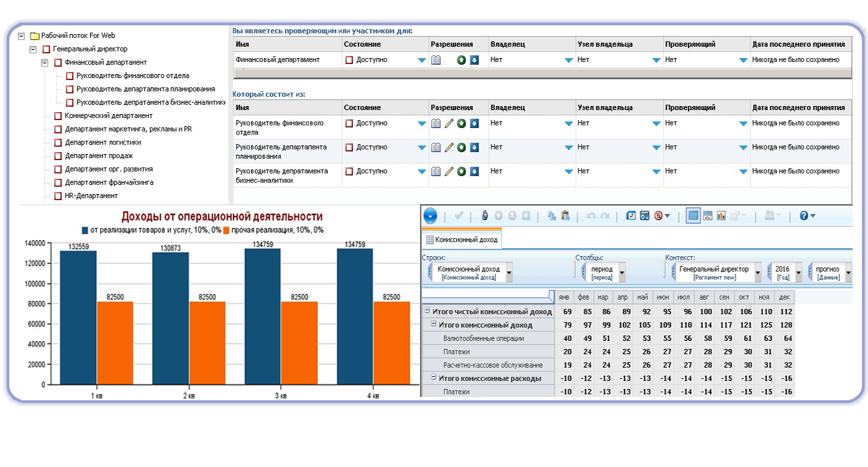Click the table grid view icon in the toolbar

click(694, 215)
